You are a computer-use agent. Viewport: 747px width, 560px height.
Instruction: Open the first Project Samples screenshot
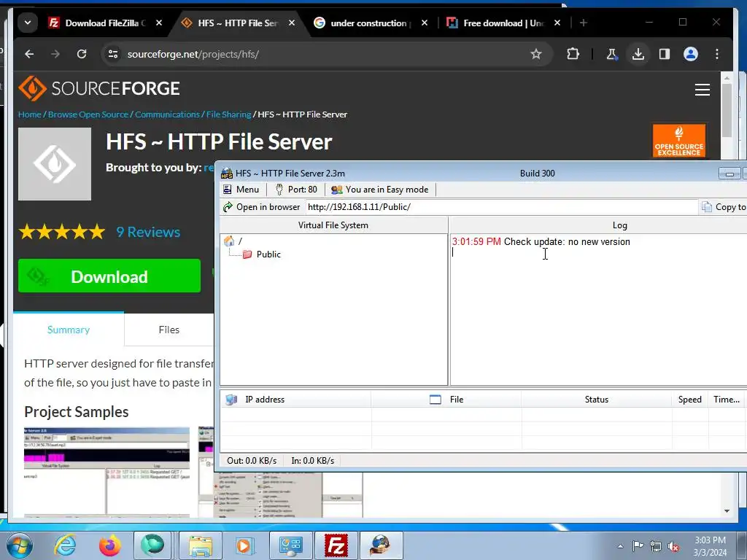coord(107,472)
